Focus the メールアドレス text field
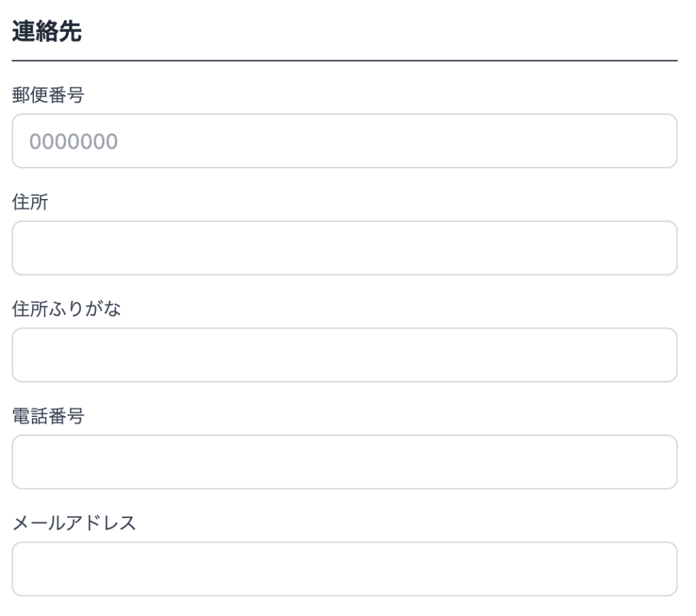Screen dimensions: 696x616 345,569
